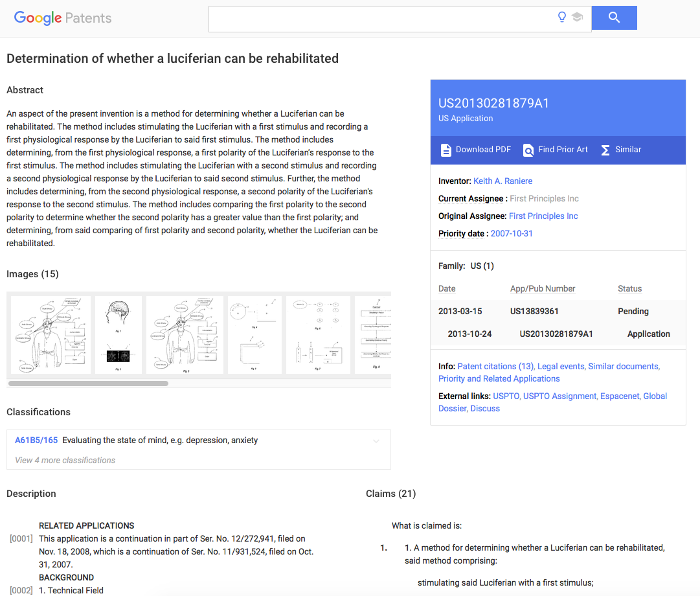Click the Find Prior Art magnifier icon
This screenshot has height=596, width=700.
point(528,150)
